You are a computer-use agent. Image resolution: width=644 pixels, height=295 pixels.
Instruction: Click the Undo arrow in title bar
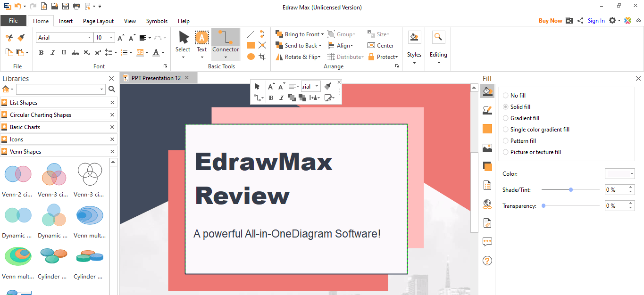pyautogui.click(x=17, y=6)
